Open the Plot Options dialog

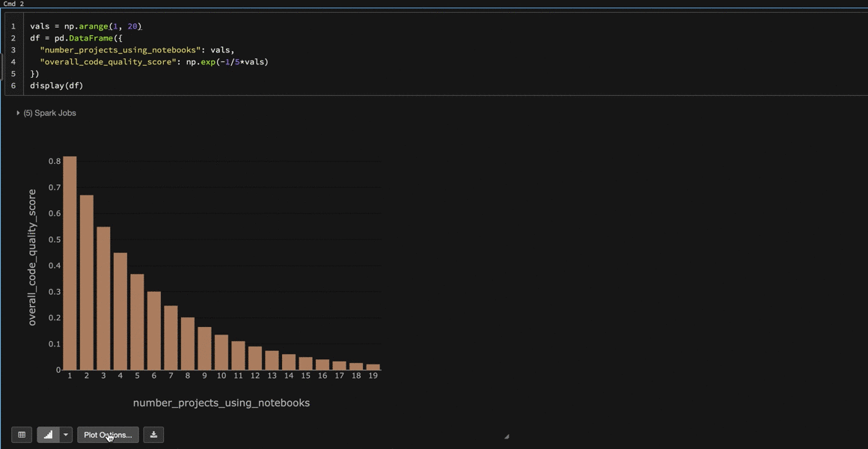click(x=107, y=434)
